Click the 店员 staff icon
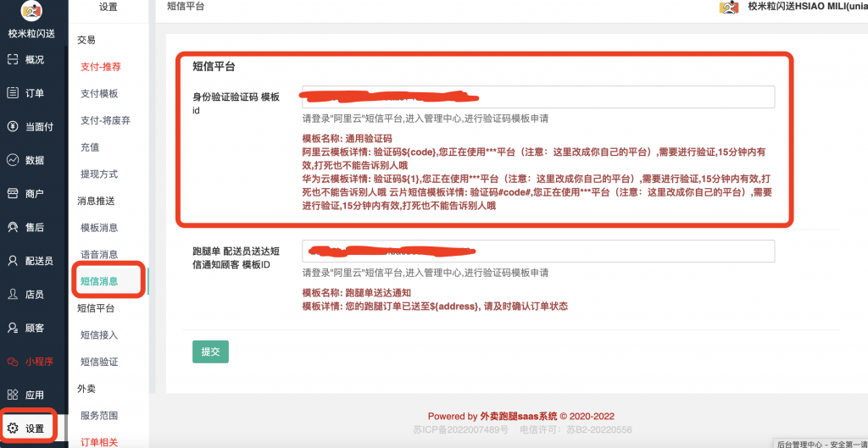 coord(13,294)
